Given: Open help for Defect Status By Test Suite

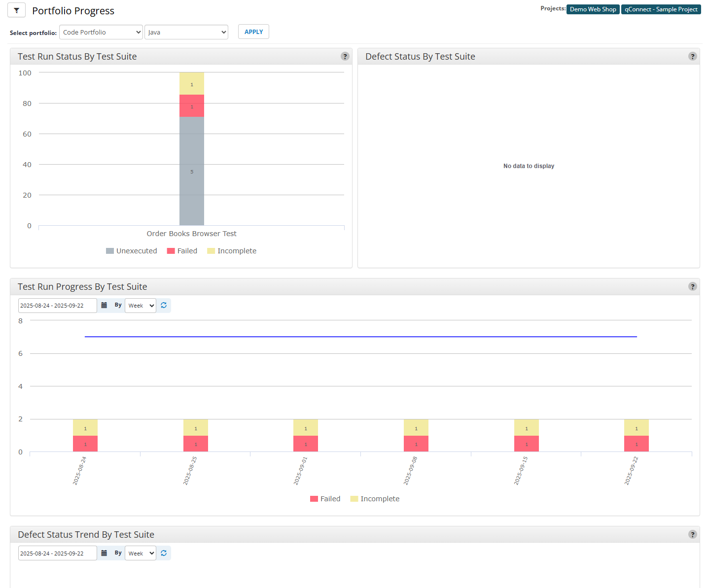Looking at the screenshot, I should pyautogui.click(x=693, y=57).
